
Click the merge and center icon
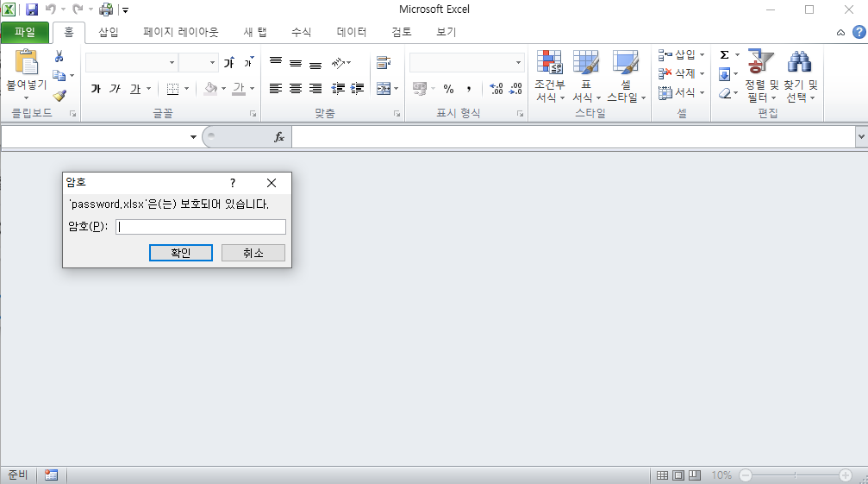click(384, 89)
